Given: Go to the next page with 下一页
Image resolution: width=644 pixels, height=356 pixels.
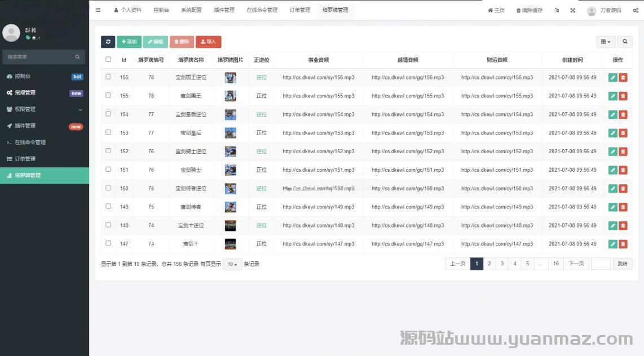Looking at the screenshot, I should click(576, 264).
